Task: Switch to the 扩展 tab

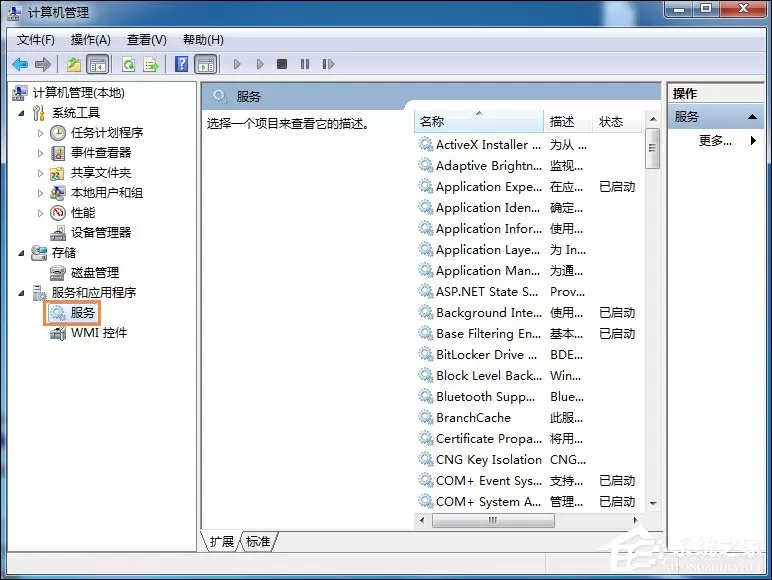Action: [x=222, y=542]
